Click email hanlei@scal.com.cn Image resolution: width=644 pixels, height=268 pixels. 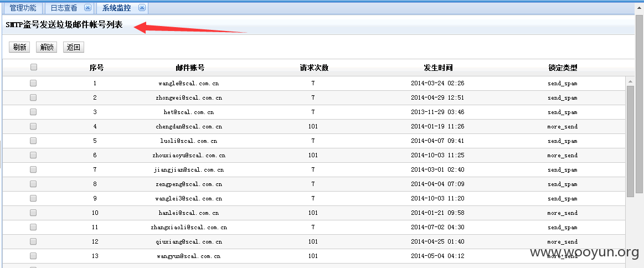[188, 213]
